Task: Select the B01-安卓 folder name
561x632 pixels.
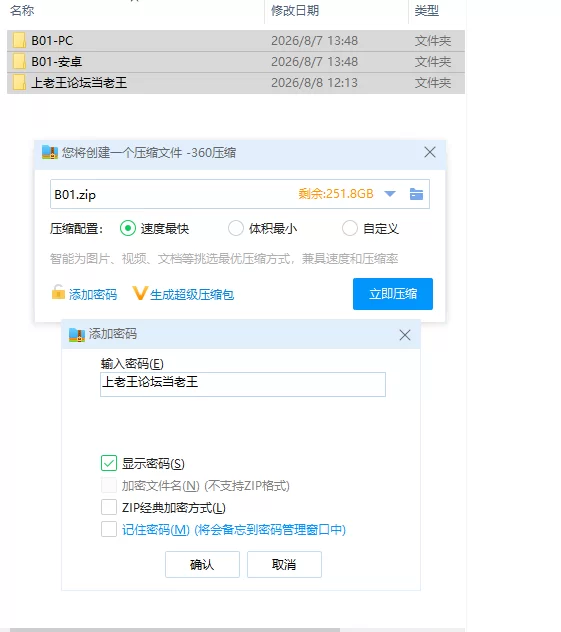Action: coord(57,62)
